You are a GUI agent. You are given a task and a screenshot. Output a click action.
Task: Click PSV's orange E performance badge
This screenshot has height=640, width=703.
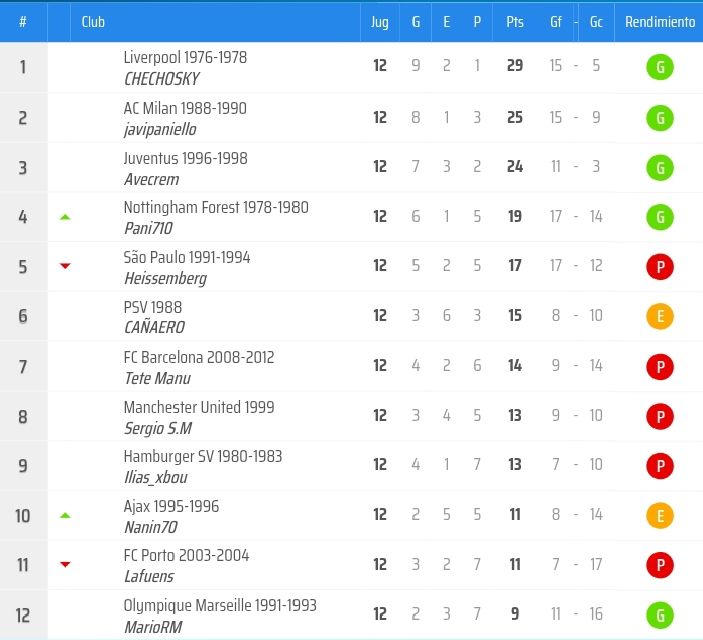pyautogui.click(x=659, y=317)
